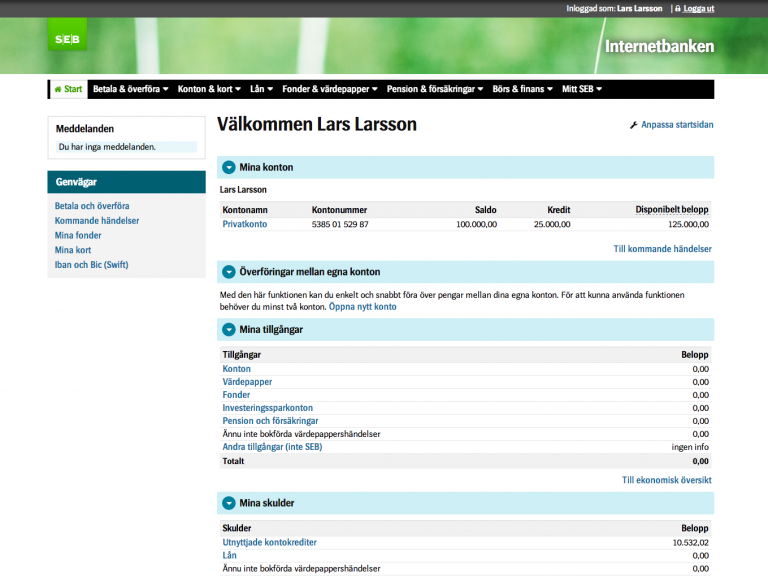Click the available amount 125.000,00
This screenshot has width=768, height=576.
point(688,224)
